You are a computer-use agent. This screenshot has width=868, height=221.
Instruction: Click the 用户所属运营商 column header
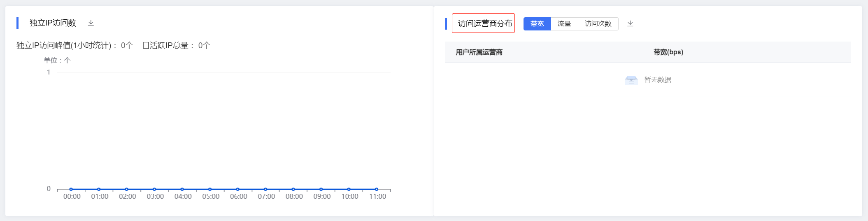coord(479,52)
